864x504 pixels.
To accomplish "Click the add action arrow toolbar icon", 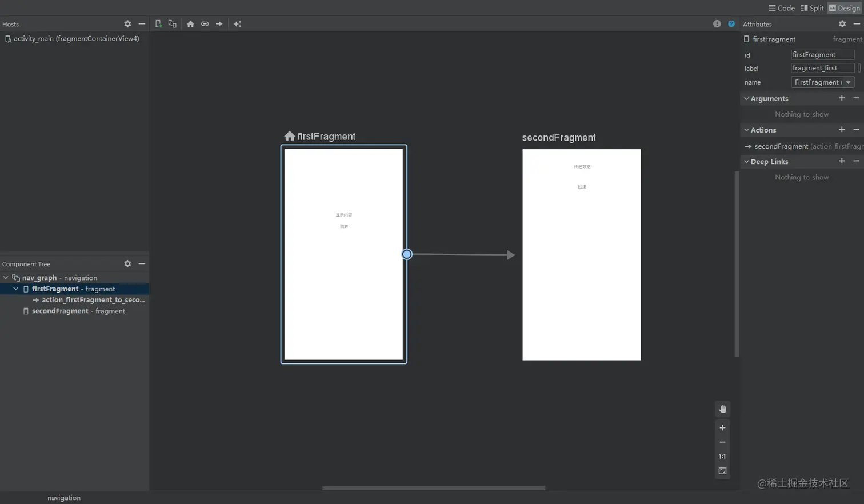I will (219, 24).
